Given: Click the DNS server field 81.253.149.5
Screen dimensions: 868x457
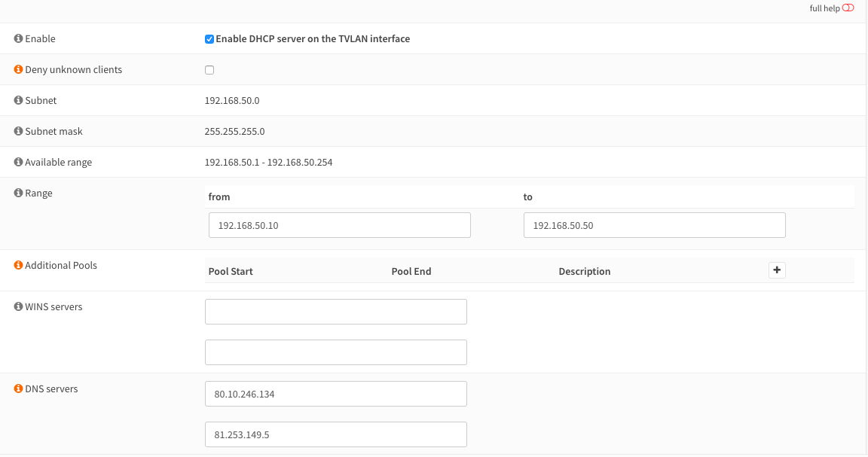Looking at the screenshot, I should pyautogui.click(x=335, y=434).
